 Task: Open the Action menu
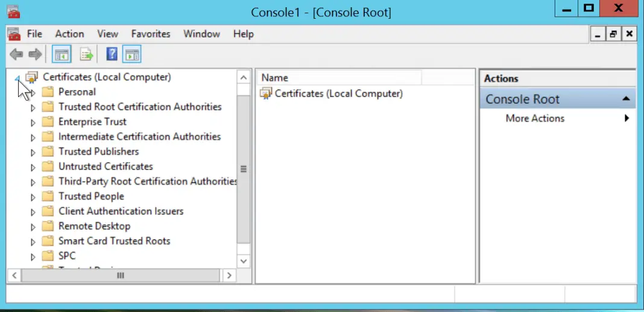coord(69,34)
